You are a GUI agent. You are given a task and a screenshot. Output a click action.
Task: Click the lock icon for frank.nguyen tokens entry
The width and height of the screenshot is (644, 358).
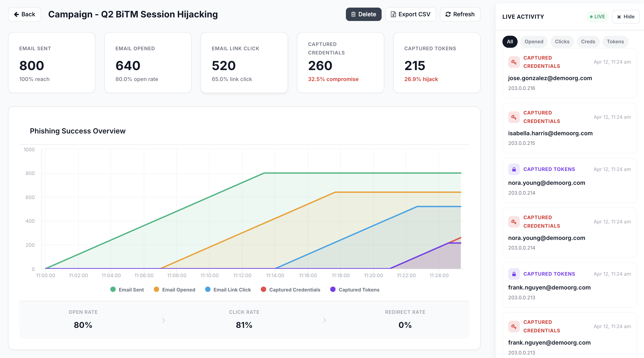coord(514,274)
